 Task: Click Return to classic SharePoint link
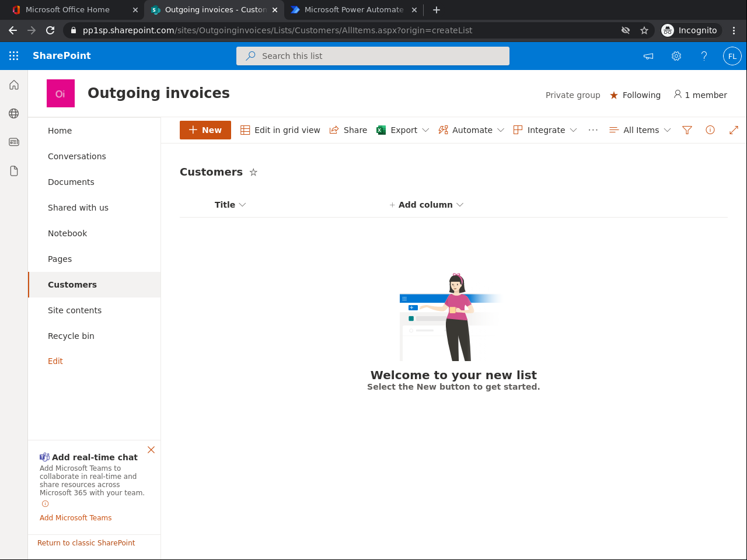tap(86, 543)
